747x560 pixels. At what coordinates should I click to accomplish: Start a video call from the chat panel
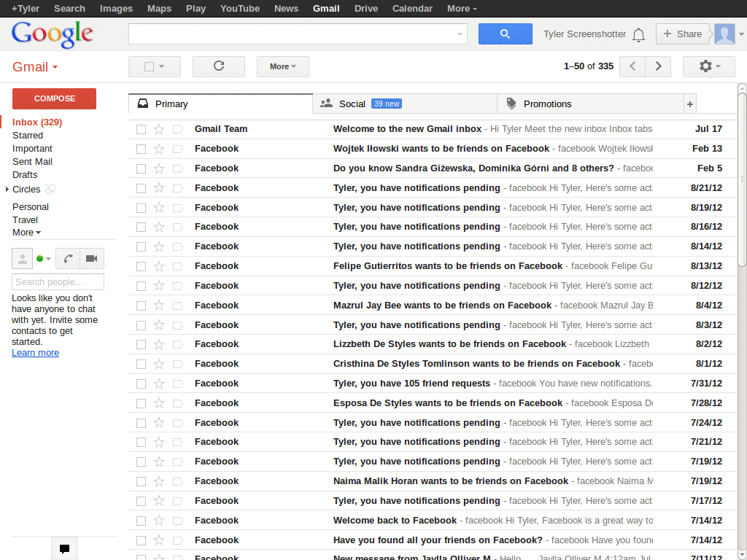tap(90, 258)
